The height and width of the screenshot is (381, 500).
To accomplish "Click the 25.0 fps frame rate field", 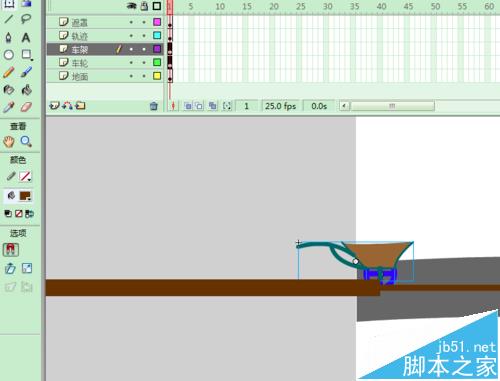I will [x=281, y=106].
